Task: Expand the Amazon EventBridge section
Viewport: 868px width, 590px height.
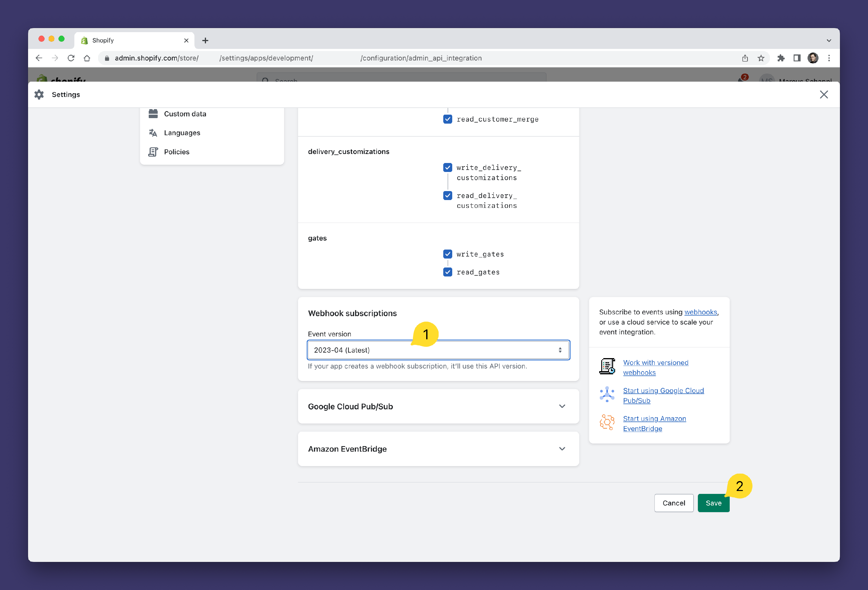Action: (562, 449)
